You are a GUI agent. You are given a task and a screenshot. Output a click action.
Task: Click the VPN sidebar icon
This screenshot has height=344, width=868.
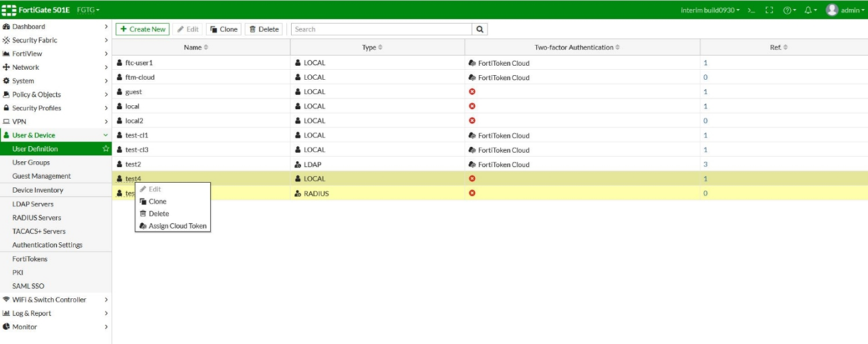click(x=6, y=122)
